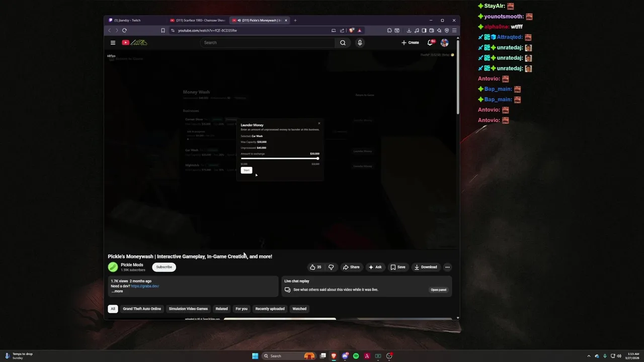Click the YouTube logo to go home
This screenshot has width=644, height=362.
134,43
